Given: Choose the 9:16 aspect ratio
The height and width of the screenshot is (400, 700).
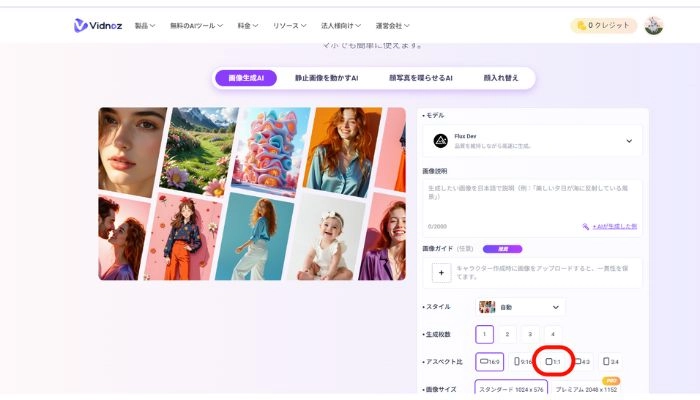Looking at the screenshot, I should (522, 361).
